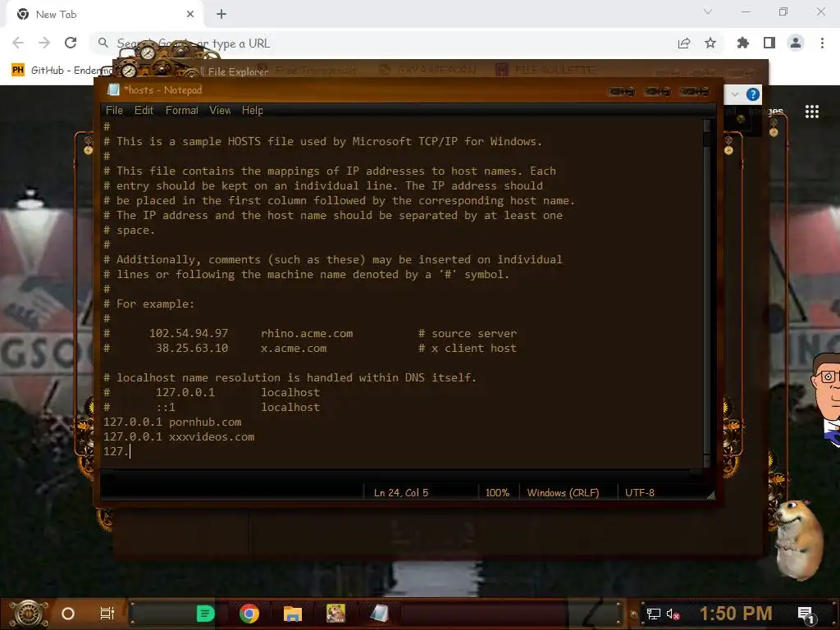Click the 'rhino.acme.com' text
The image size is (840, 630).
(x=307, y=333)
